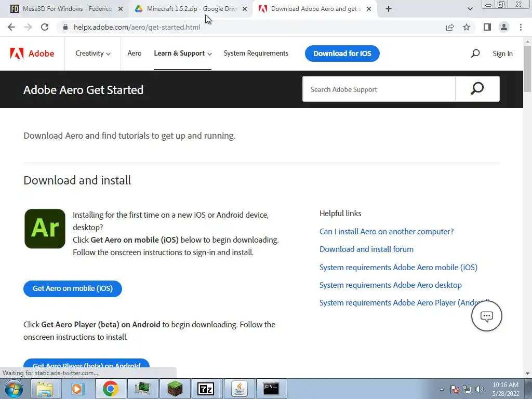Viewport: 532px width, 399px height.
Task: Click the Adobe Aero Get Started heading
Action: click(x=84, y=90)
